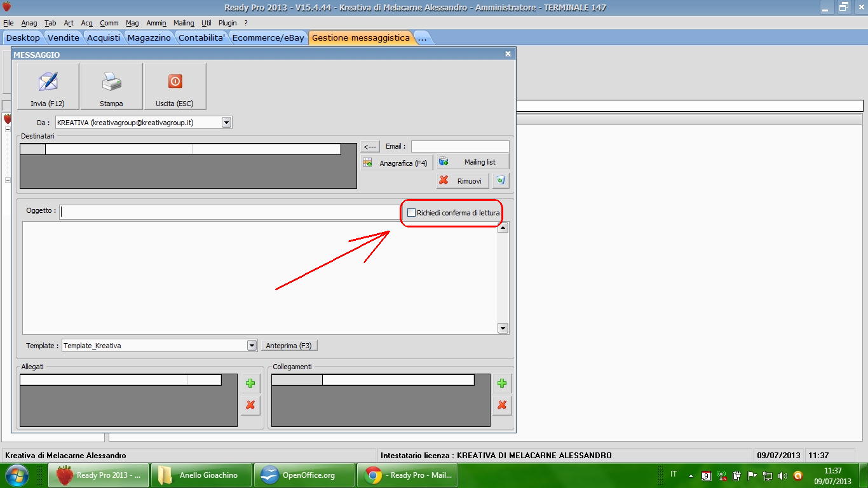Click the volume speaker tray icon
Screen dimensions: 868x488
click(x=782, y=475)
